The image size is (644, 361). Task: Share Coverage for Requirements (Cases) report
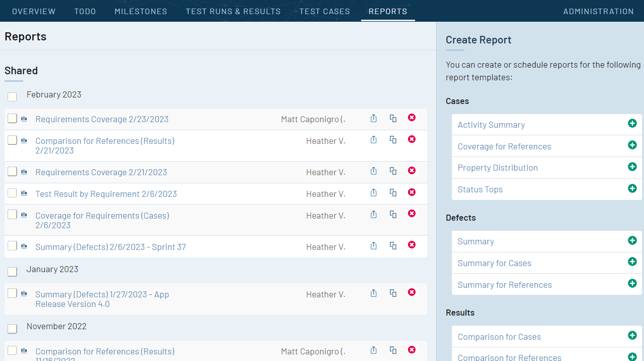pos(374,215)
